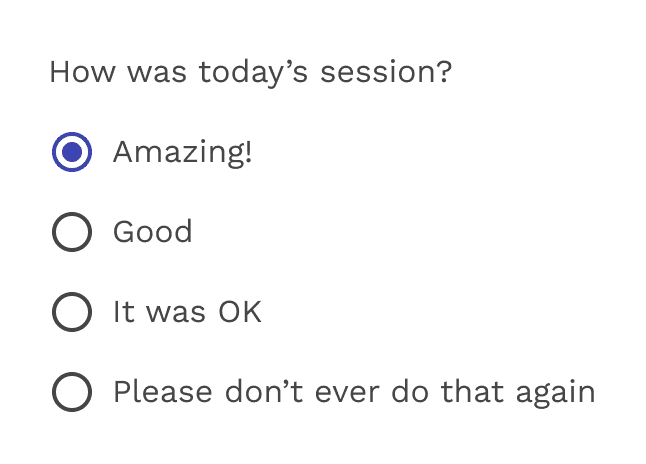Click the Please don't ever do that again text

tap(354, 392)
